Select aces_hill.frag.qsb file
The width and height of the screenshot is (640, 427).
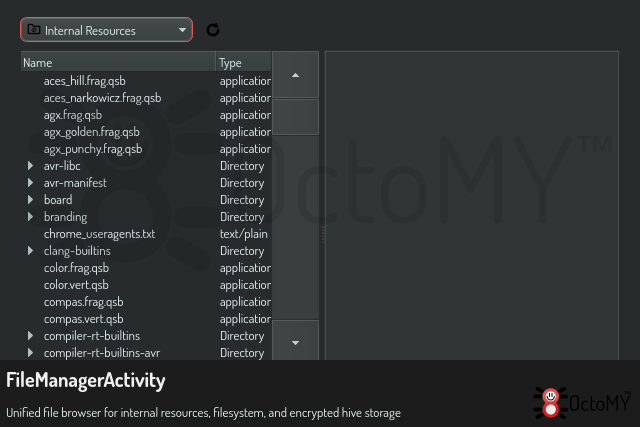(x=84, y=81)
